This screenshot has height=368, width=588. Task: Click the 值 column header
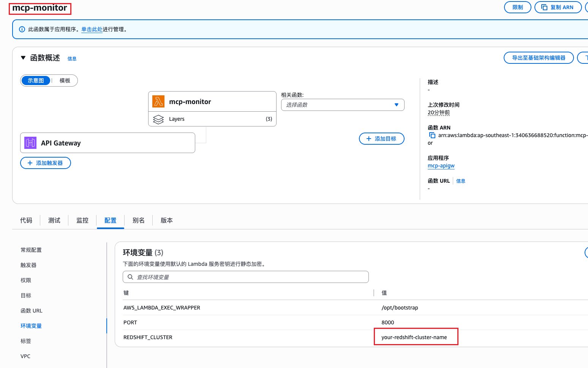[x=384, y=293]
